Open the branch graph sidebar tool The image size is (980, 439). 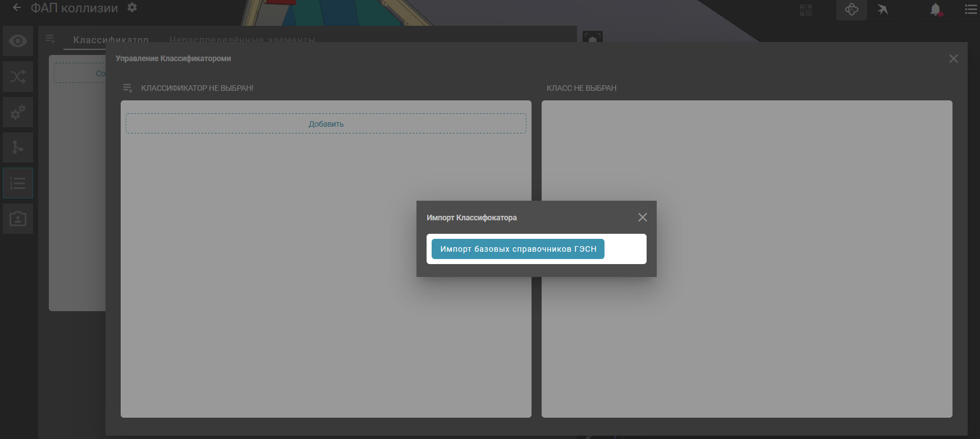pos(18,147)
